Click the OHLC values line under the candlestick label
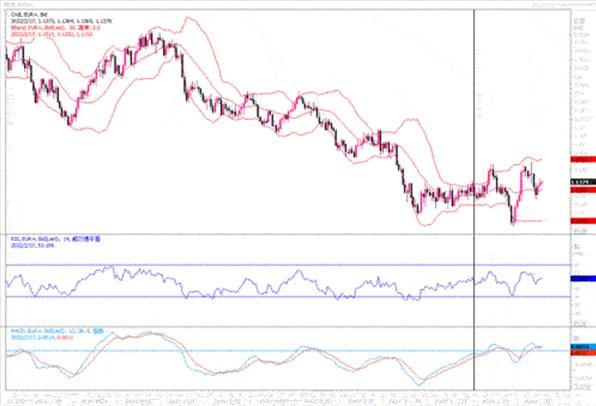Screen dimensions: 596x406 tap(61, 21)
